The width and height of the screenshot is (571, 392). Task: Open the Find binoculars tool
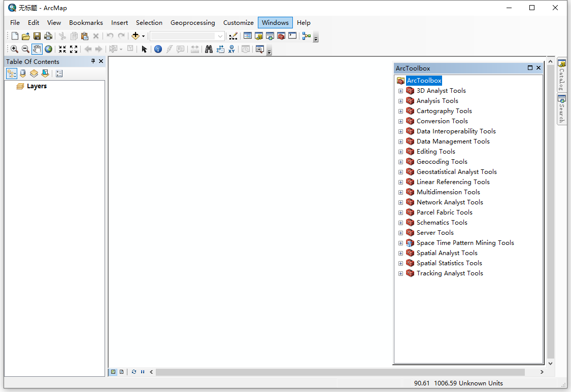point(209,49)
